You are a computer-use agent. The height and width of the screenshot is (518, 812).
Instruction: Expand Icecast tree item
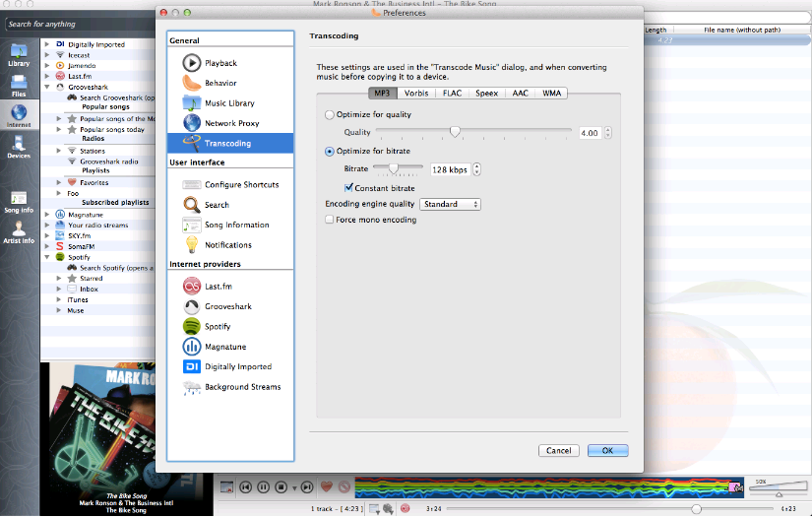(47, 55)
